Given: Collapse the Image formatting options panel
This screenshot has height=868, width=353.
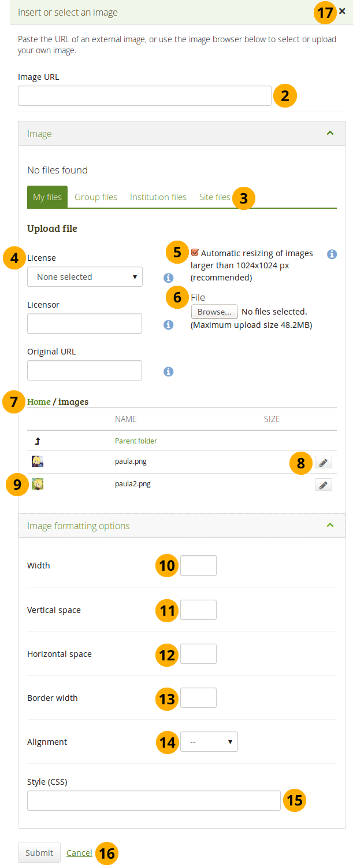Looking at the screenshot, I should [330, 526].
